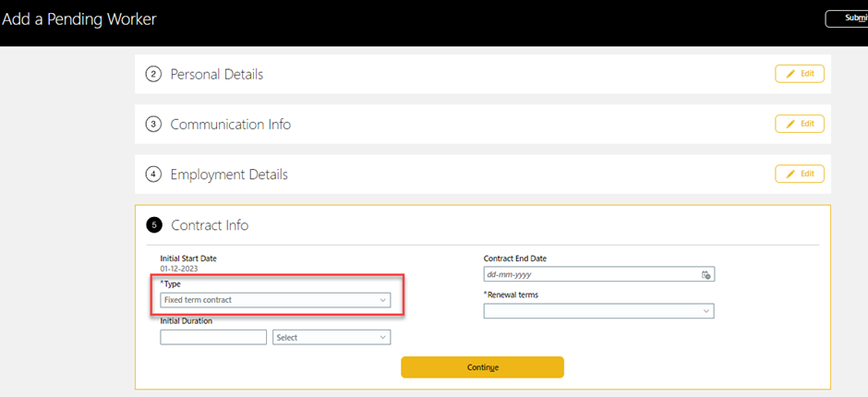The height and width of the screenshot is (397, 868).
Task: Click the Contract Info heading
Action: coord(210,225)
